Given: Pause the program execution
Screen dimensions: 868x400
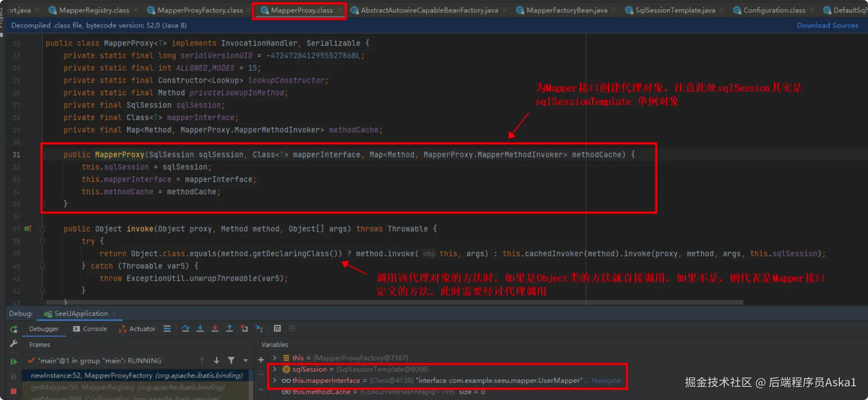Looking at the screenshot, I should (x=14, y=376).
